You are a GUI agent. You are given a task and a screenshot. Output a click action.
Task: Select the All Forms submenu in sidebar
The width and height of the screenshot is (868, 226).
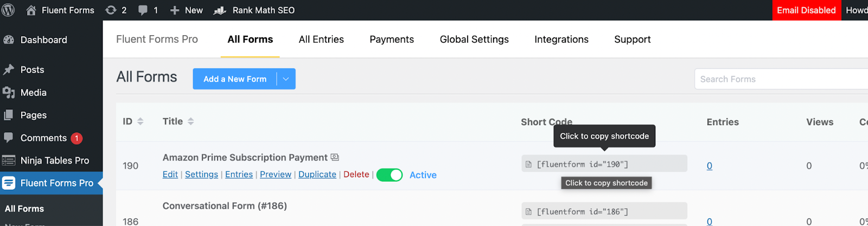tap(24, 209)
